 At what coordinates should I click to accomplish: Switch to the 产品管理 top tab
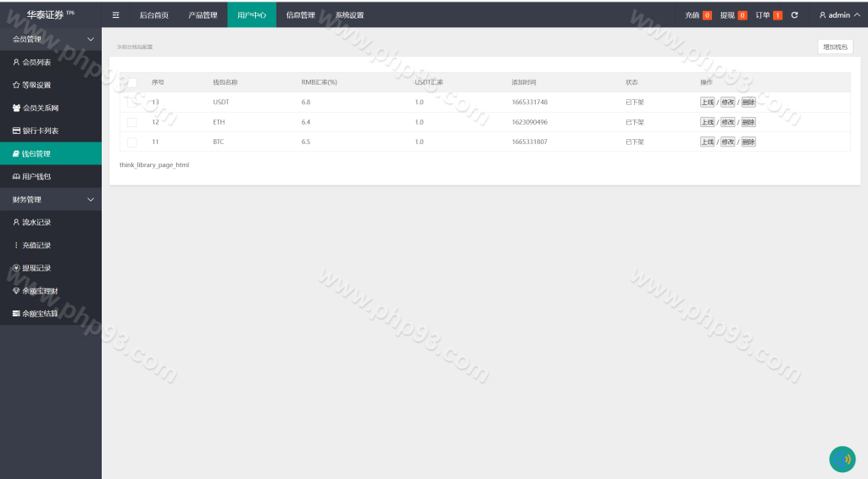click(x=203, y=15)
